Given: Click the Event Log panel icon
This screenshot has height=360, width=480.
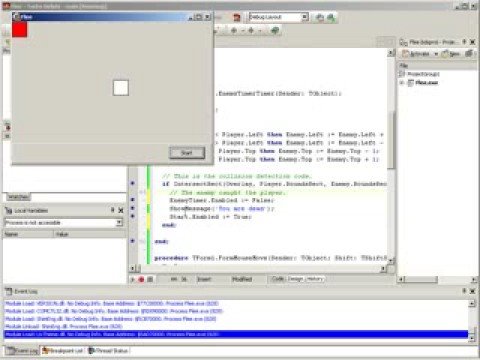Looking at the screenshot, I should pos(8,292).
